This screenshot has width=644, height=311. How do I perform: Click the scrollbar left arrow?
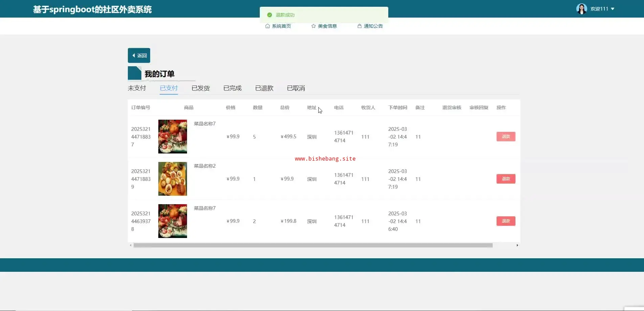(x=131, y=245)
